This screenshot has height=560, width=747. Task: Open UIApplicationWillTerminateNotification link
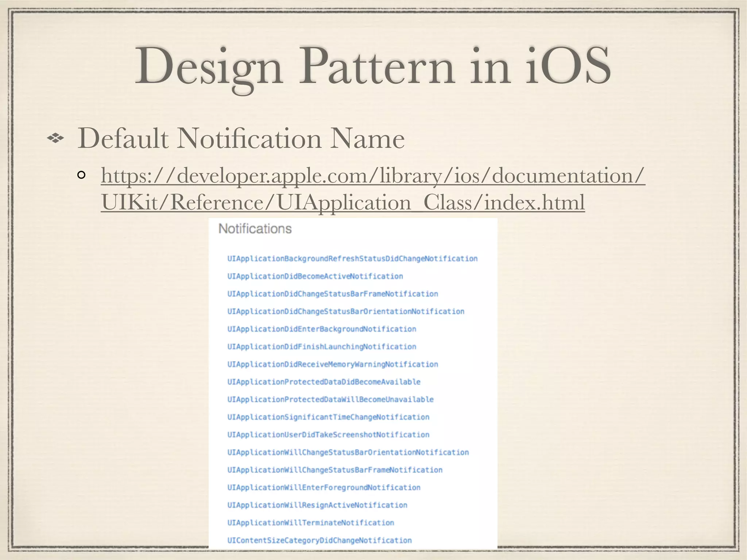coord(311,523)
